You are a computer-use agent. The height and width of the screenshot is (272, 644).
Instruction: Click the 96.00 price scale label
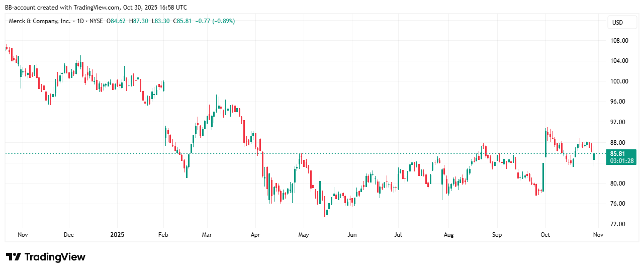pyautogui.click(x=618, y=101)
